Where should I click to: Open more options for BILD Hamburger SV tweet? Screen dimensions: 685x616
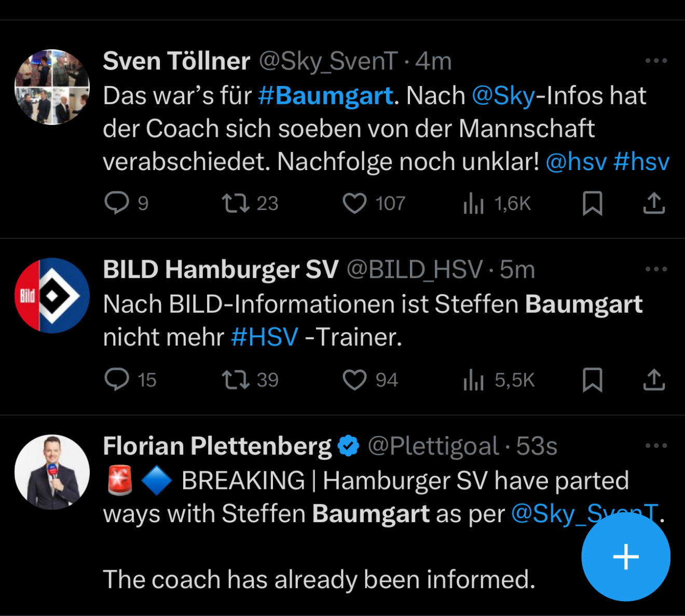pos(656,269)
